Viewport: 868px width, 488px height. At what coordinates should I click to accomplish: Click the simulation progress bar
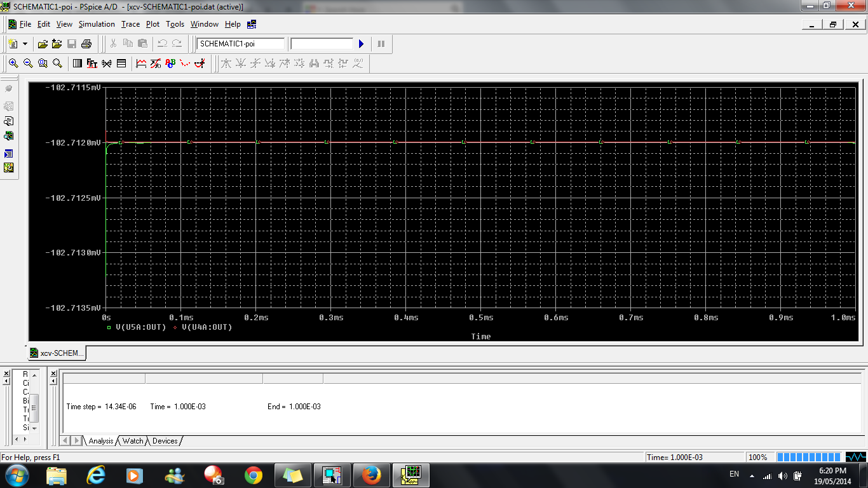click(x=809, y=457)
